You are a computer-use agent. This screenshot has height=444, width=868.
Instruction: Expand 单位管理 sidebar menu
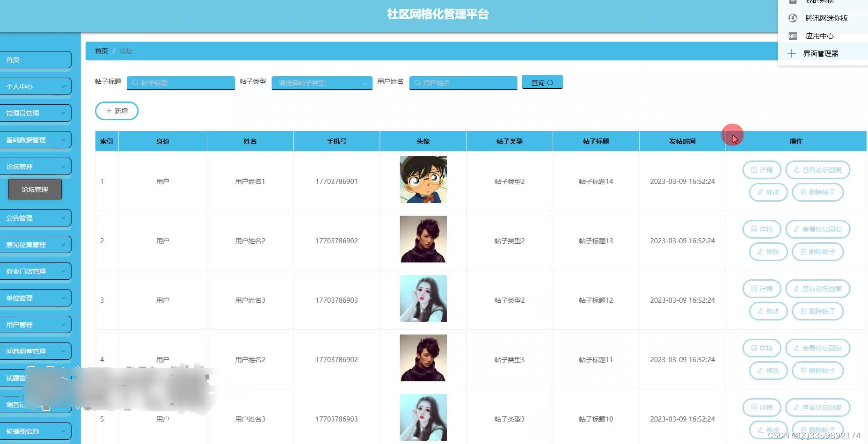[x=36, y=298]
